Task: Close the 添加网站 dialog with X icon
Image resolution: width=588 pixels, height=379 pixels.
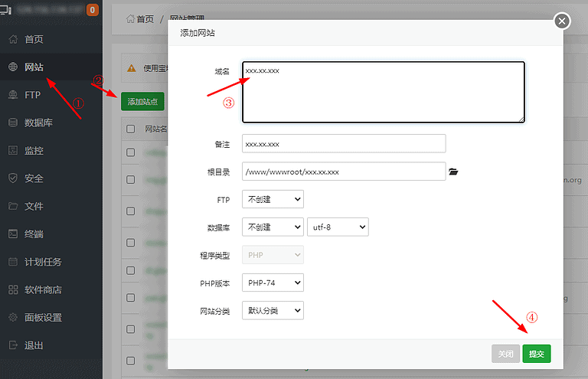Action: pyautogui.click(x=563, y=21)
